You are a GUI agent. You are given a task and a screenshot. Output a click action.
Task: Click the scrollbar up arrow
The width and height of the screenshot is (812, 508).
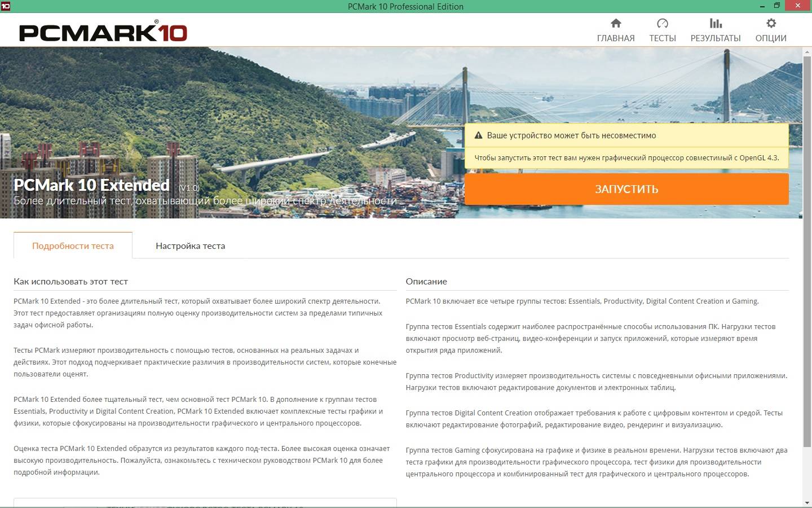click(x=807, y=51)
